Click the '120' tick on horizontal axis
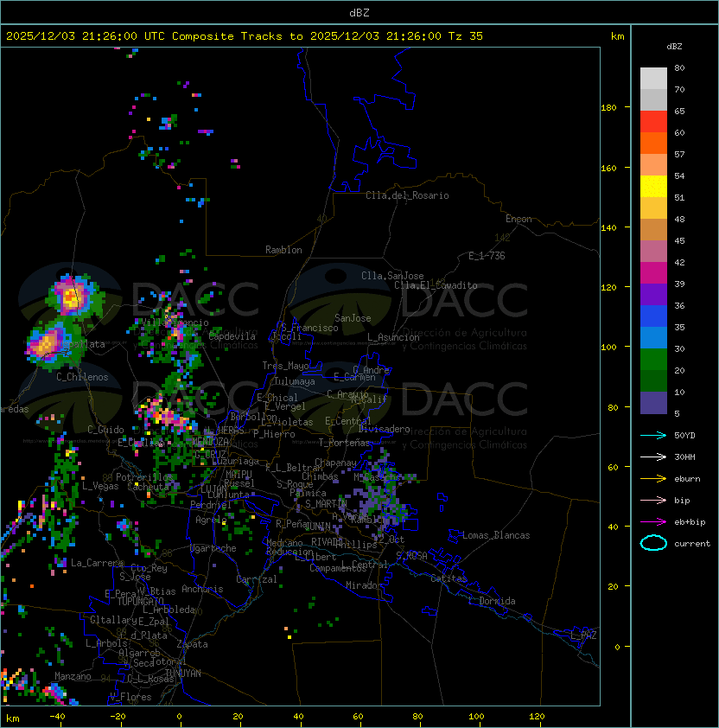The image size is (719, 728). [x=537, y=717]
